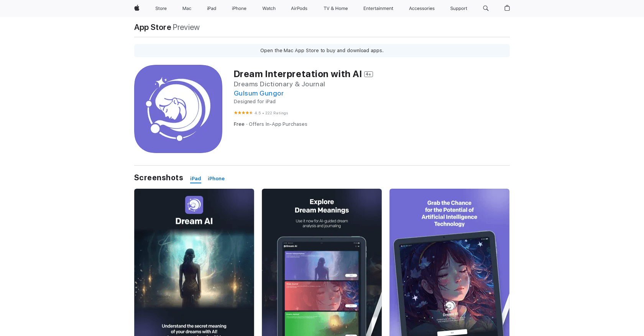The height and width of the screenshot is (336, 644).
Task: Switch to the iPhone screenshots tab
Action: (216, 179)
